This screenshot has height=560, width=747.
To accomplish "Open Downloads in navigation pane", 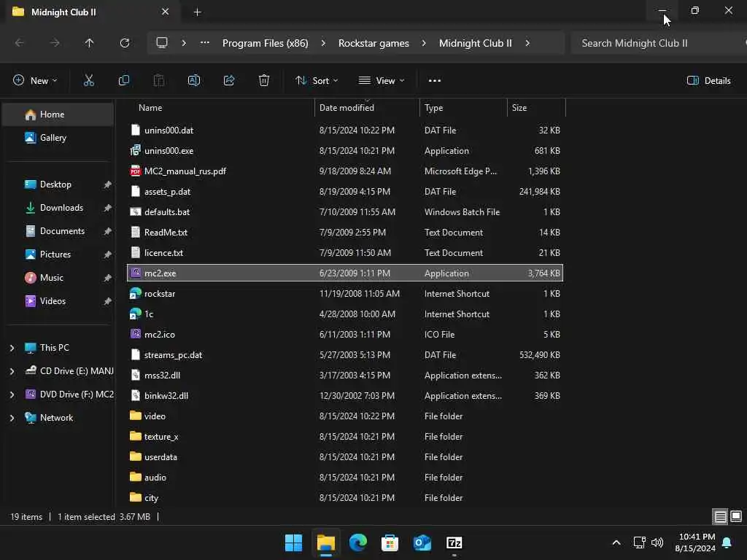I will [58, 208].
